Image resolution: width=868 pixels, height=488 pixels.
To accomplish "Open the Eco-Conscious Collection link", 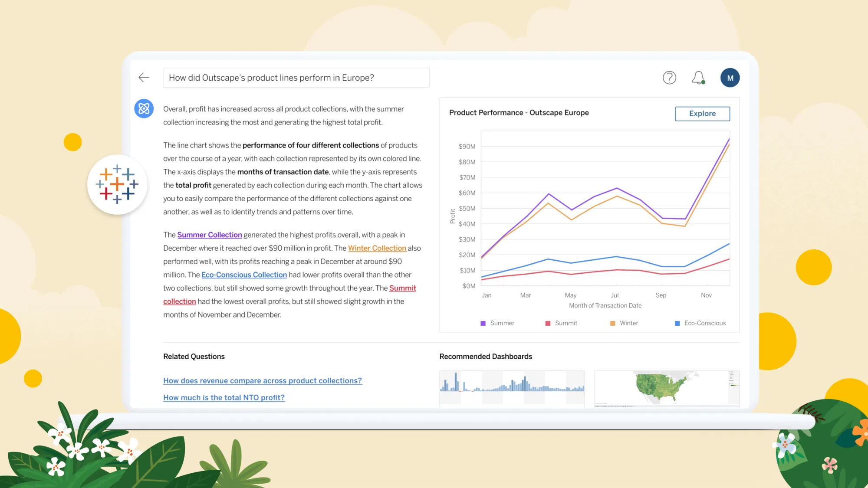I will [x=244, y=275].
